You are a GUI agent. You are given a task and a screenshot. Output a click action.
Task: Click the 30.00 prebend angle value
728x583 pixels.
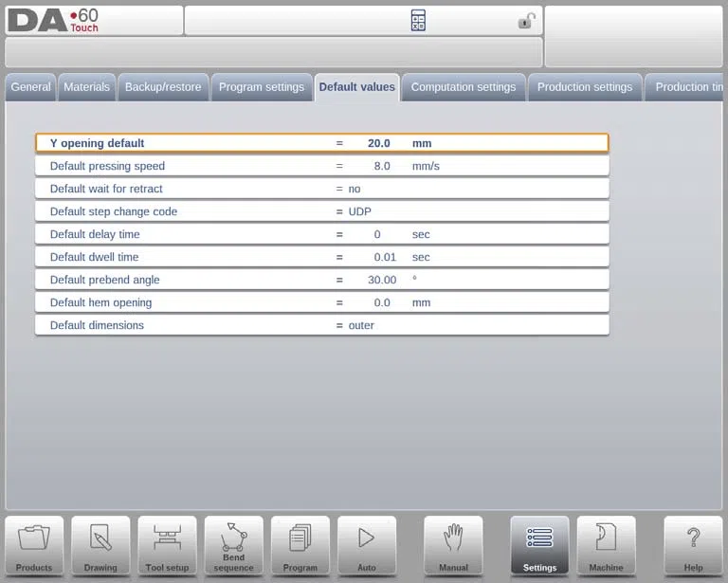382,280
